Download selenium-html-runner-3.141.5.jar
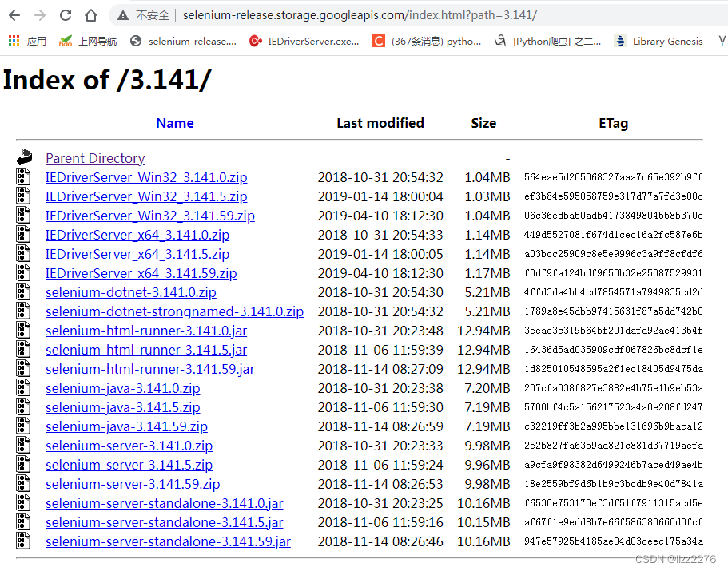Viewport: 728px width, 571px height. [x=145, y=350]
